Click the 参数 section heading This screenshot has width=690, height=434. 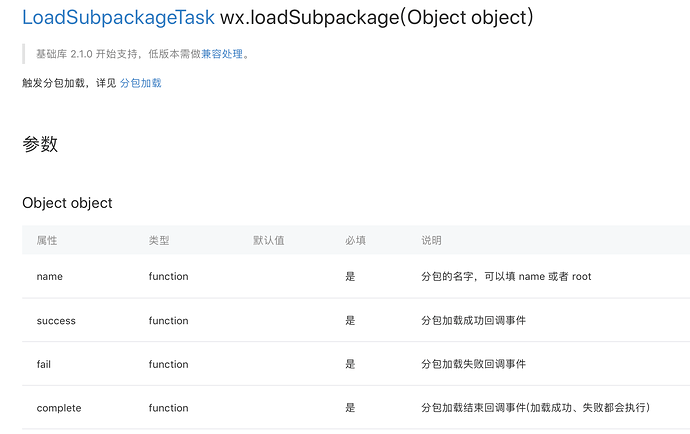coord(40,144)
